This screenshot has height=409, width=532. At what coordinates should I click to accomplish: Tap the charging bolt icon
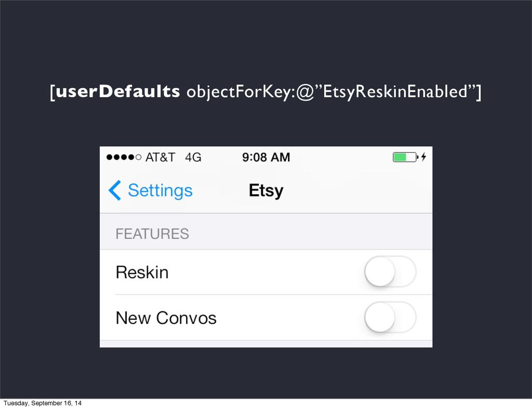tap(423, 157)
